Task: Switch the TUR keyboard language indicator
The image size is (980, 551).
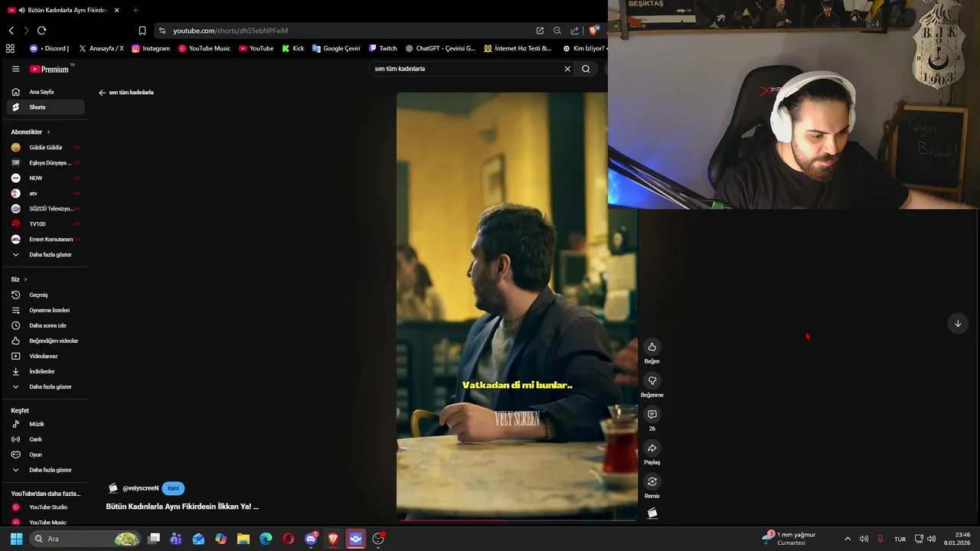Action: (900, 539)
